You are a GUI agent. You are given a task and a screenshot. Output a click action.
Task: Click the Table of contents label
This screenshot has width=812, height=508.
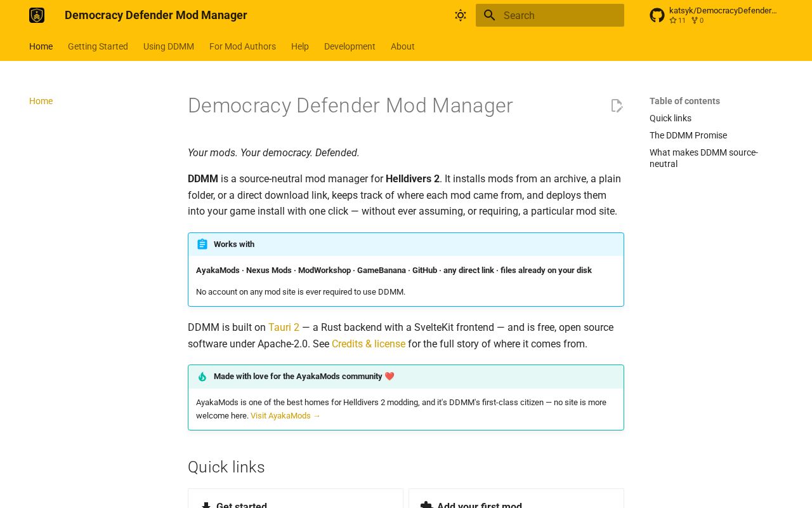pos(684,101)
